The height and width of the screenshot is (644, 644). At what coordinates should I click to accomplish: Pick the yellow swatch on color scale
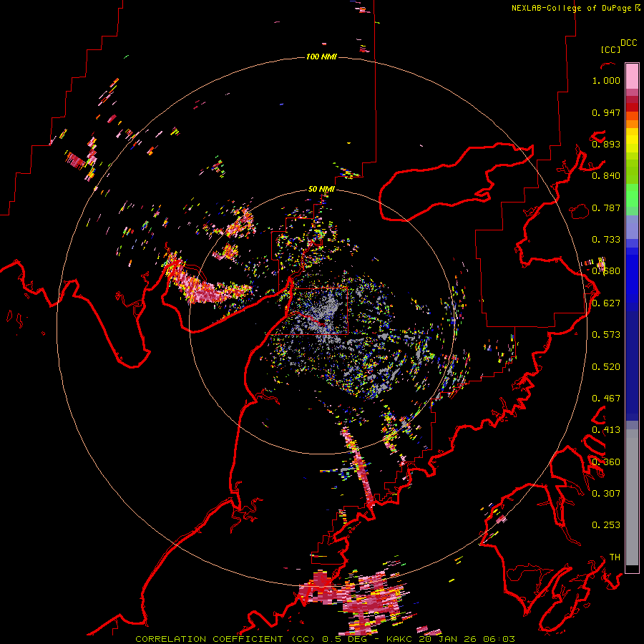(632, 140)
